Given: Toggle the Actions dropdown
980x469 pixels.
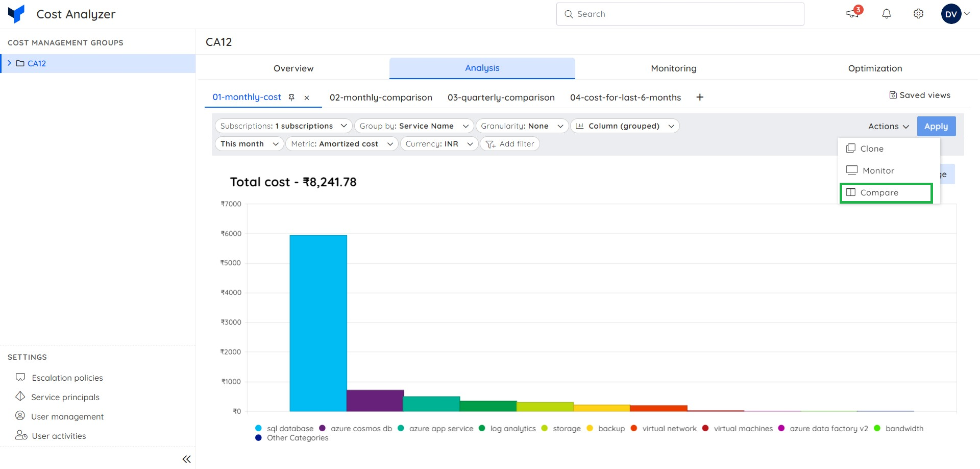Looking at the screenshot, I should click(888, 126).
